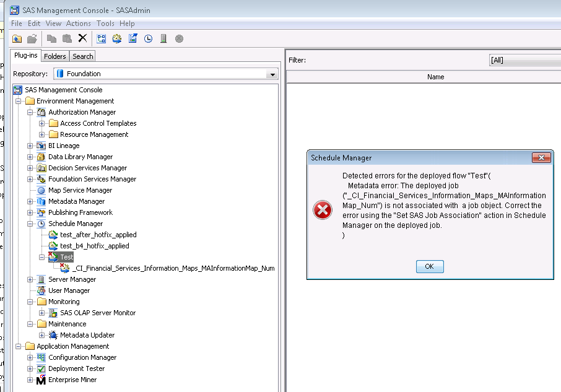Close the Schedule Manager error dialog
Image resolution: width=561 pixels, height=392 pixels.
[541, 158]
